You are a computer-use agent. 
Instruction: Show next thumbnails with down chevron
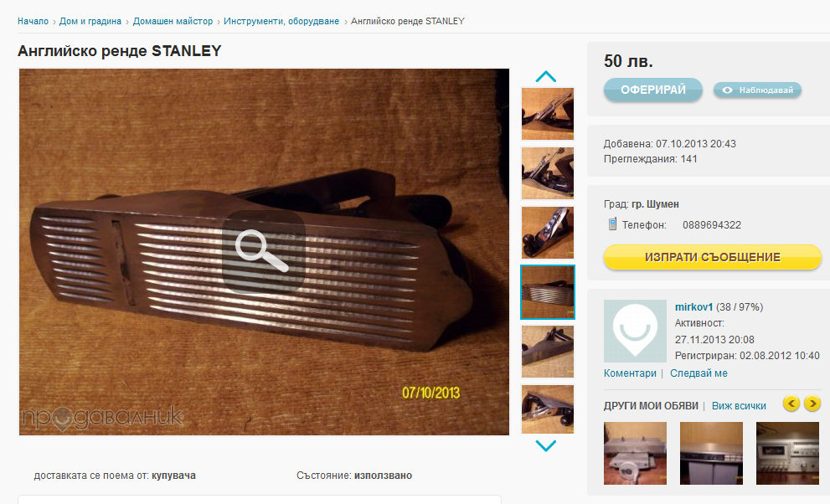tap(546, 446)
